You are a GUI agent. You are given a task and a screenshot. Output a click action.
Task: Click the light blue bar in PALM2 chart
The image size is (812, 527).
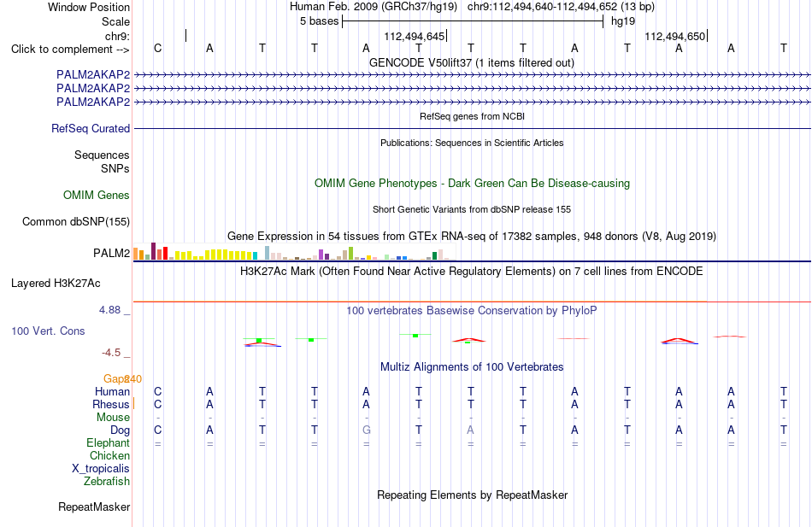[268, 253]
